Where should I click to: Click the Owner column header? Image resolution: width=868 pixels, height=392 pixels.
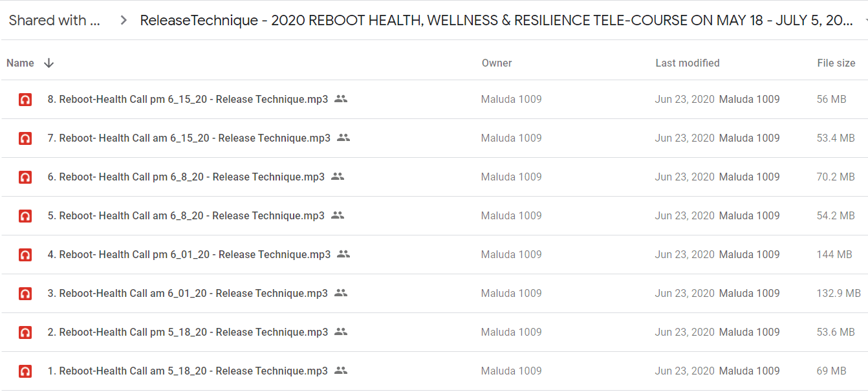497,63
